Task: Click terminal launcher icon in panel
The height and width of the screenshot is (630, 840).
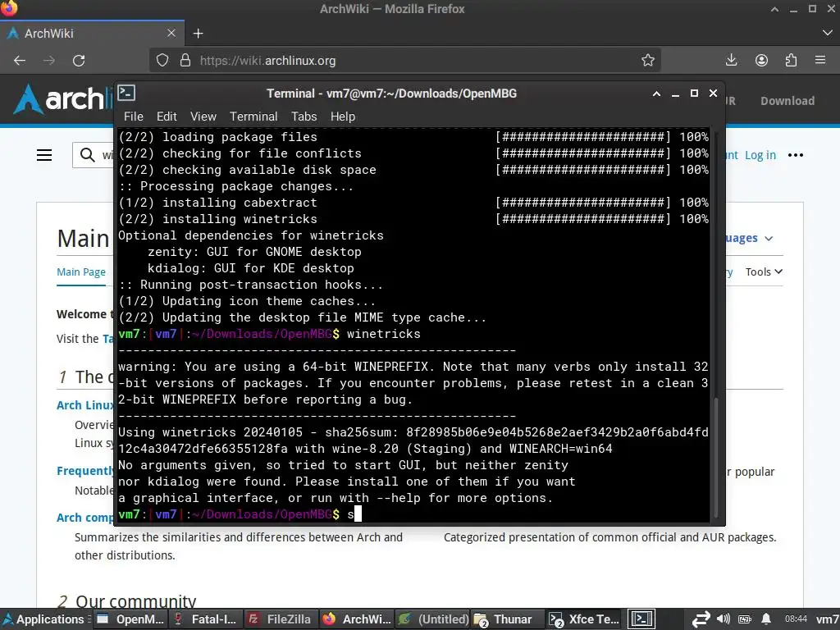Action: click(641, 619)
